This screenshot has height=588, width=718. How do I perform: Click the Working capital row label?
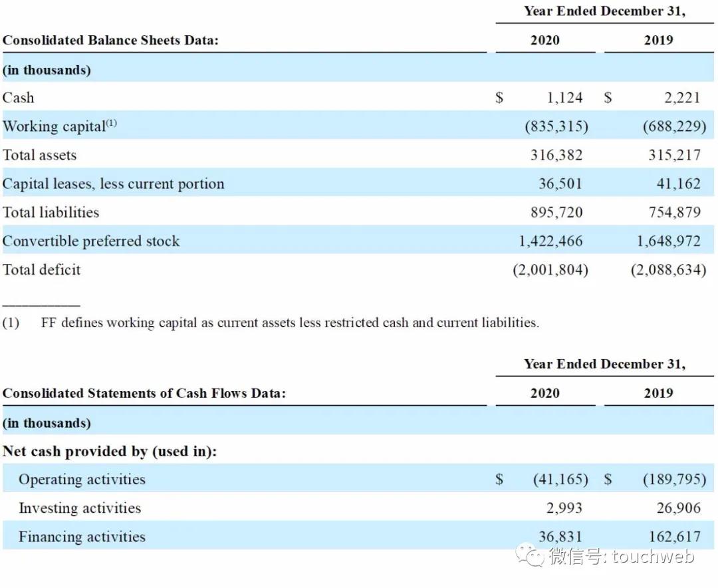(x=60, y=126)
